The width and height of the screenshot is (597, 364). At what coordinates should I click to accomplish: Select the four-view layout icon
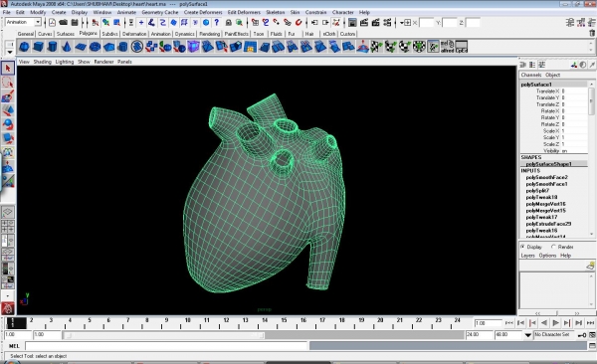click(x=8, y=226)
